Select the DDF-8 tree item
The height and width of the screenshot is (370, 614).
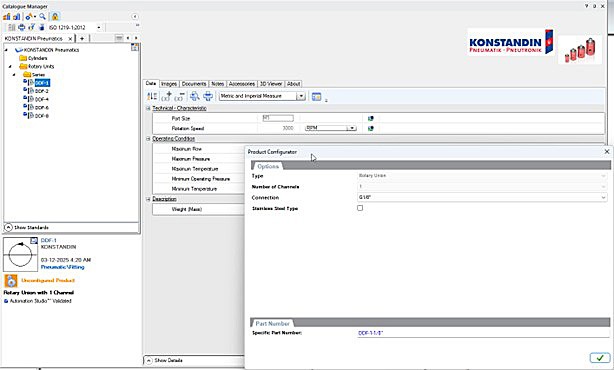pyautogui.click(x=42, y=116)
